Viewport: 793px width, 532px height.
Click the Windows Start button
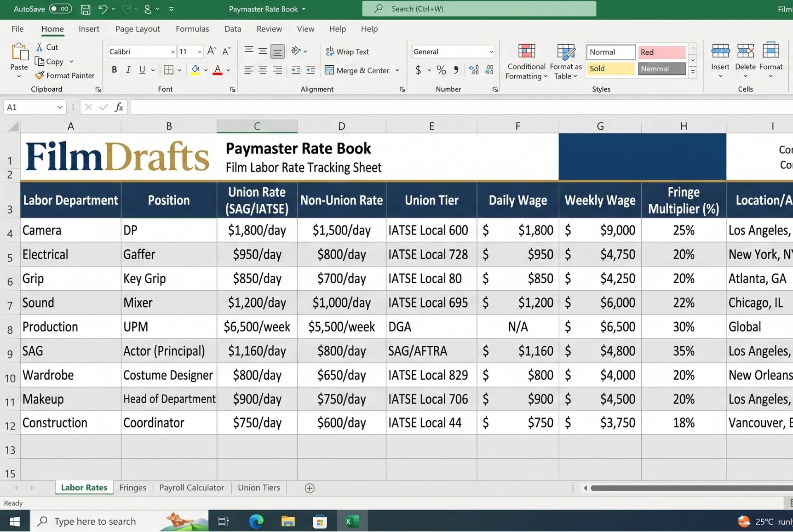[15, 521]
